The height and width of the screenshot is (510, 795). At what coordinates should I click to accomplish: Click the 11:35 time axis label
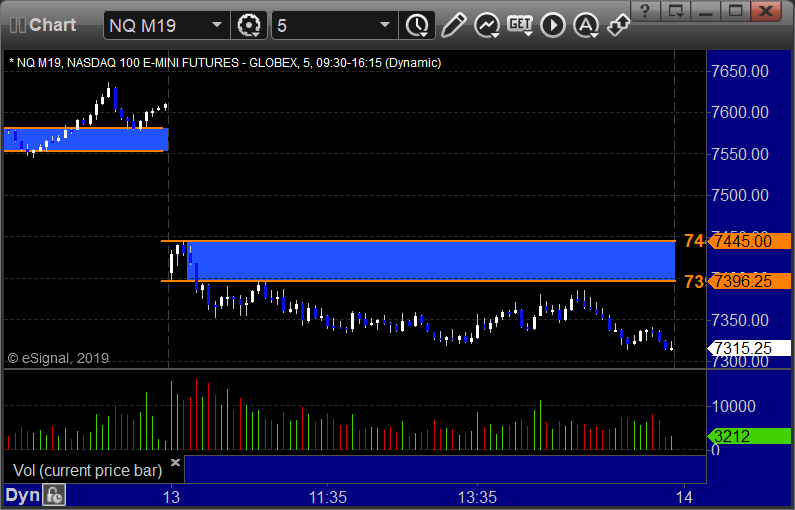tap(328, 497)
